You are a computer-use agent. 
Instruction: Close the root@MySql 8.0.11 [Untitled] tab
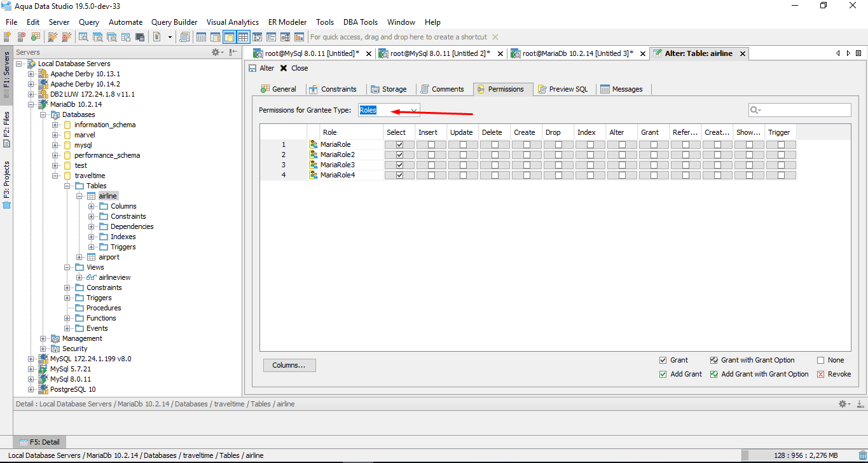(369, 53)
